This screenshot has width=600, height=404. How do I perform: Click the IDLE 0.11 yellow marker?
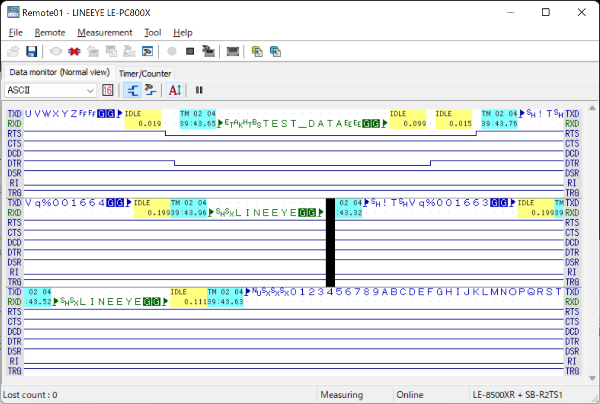[x=189, y=297]
